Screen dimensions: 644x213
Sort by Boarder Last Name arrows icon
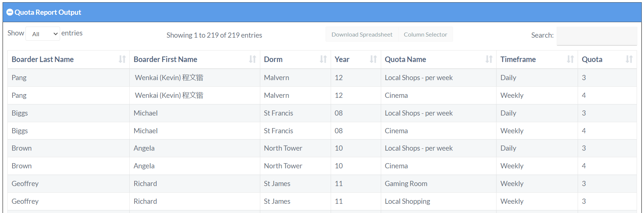point(122,59)
